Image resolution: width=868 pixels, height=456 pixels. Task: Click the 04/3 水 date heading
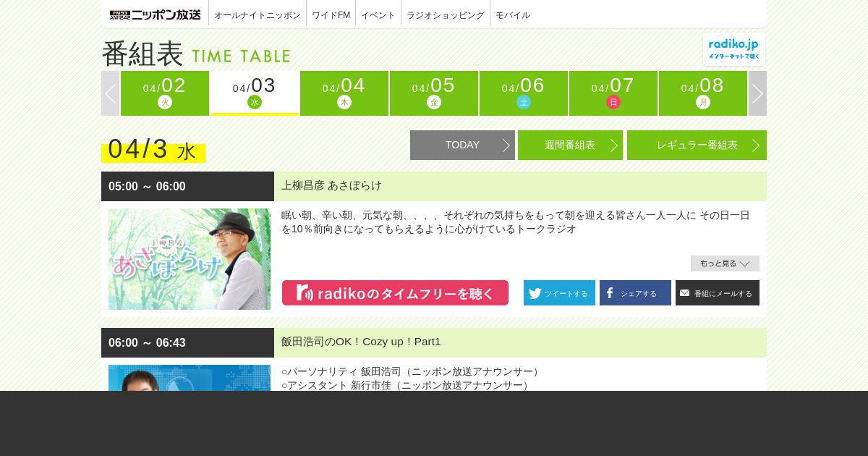click(x=153, y=149)
